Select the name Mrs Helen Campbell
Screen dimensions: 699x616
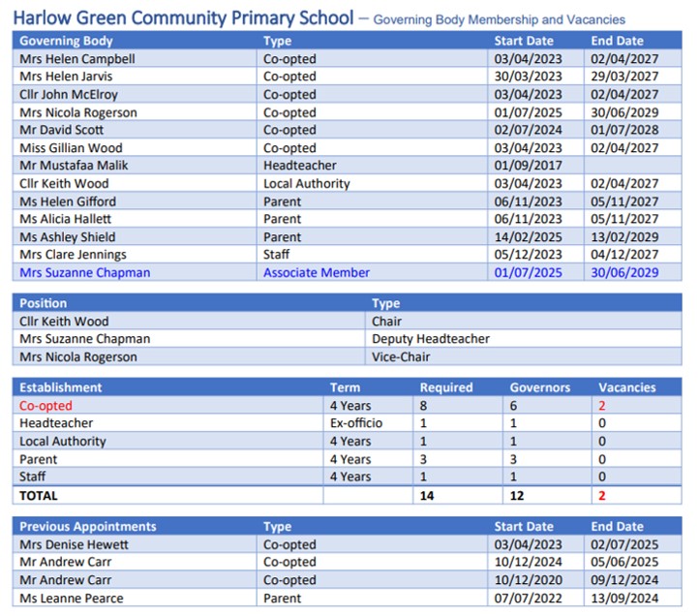pos(77,59)
